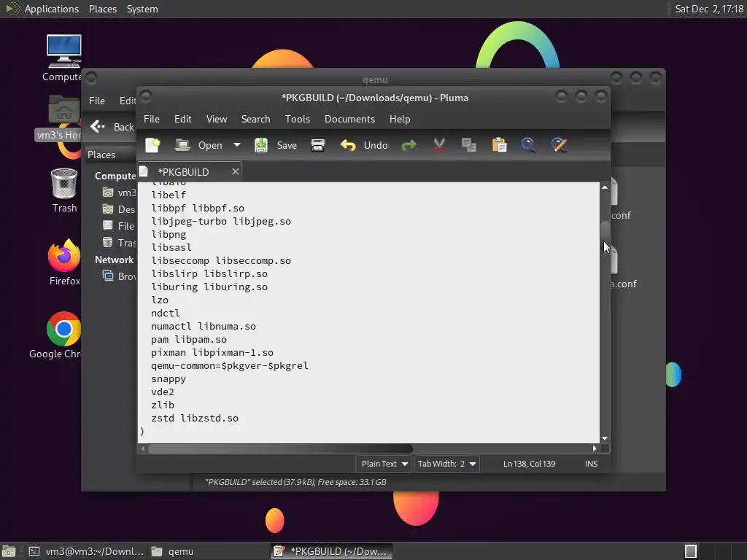
Task: Copy selection using the copy icon
Action: pyautogui.click(x=469, y=145)
